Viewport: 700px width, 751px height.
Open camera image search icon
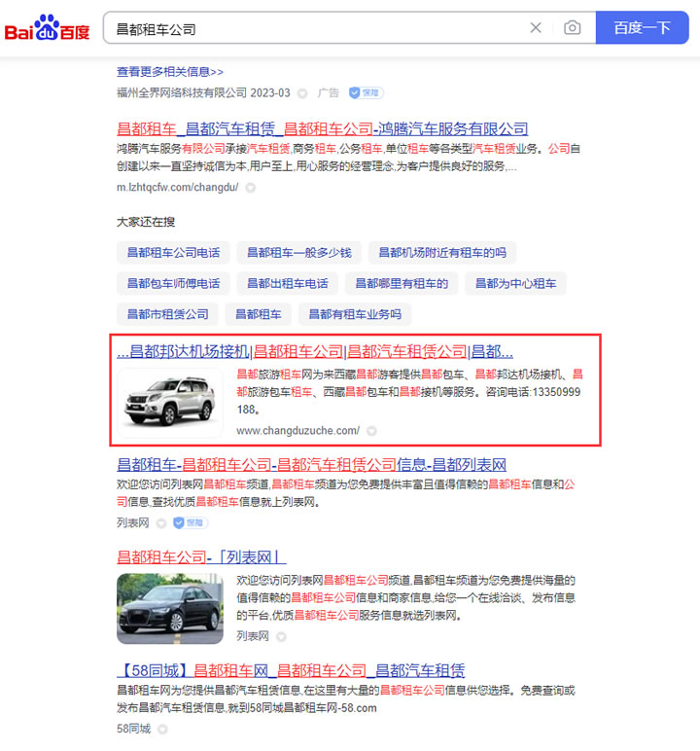tap(573, 28)
